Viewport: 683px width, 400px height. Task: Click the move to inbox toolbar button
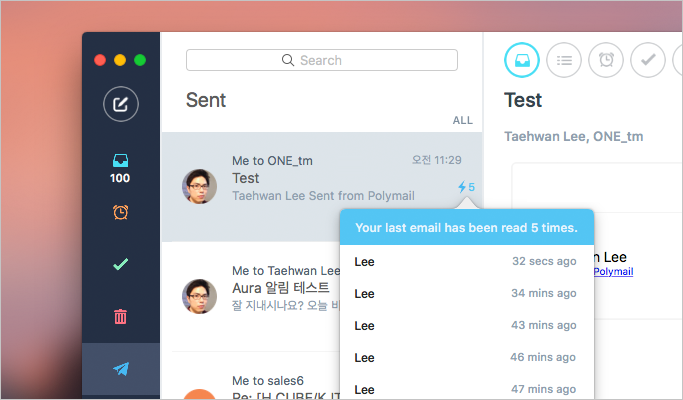pyautogui.click(x=522, y=60)
